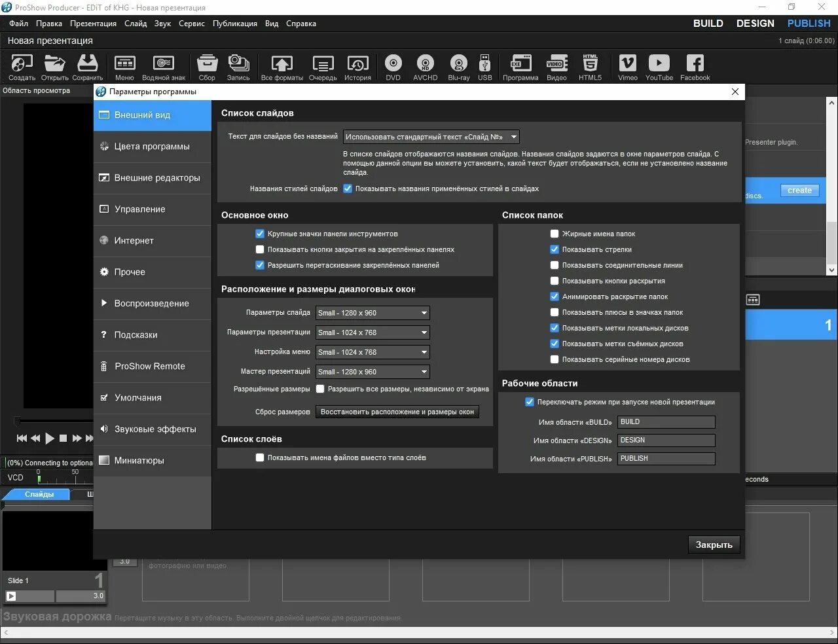Click the slide list view icon right of dialog

753,300
